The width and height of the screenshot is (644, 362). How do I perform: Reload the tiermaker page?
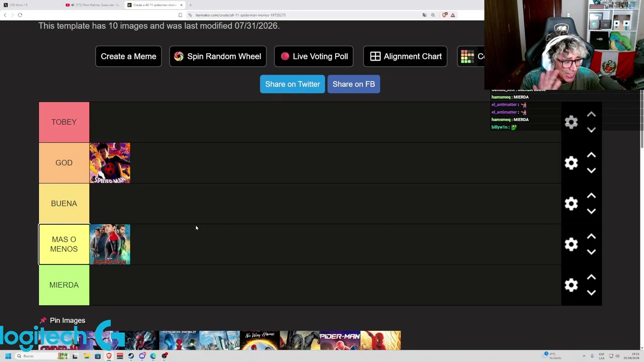[20, 15]
